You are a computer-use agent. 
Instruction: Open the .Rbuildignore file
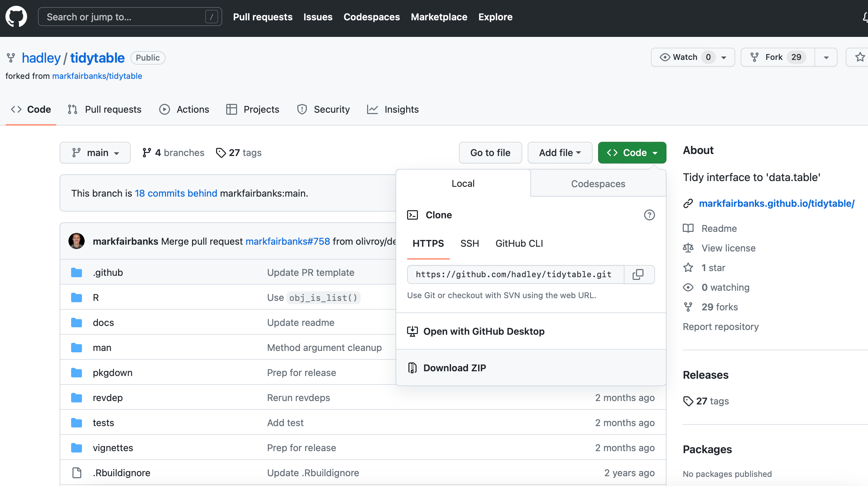point(121,473)
